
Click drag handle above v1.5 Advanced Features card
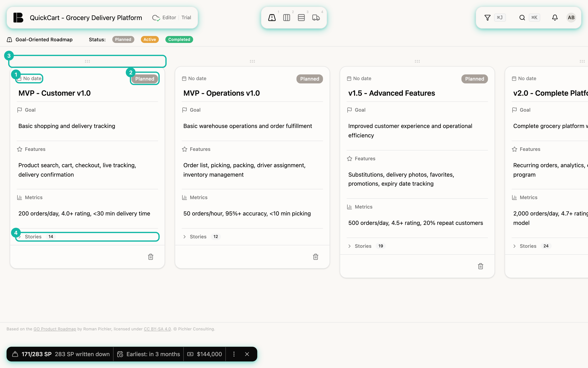coord(417,61)
